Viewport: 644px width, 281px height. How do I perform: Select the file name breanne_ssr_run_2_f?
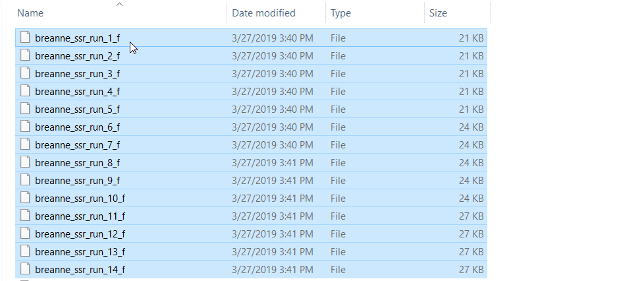tap(77, 56)
